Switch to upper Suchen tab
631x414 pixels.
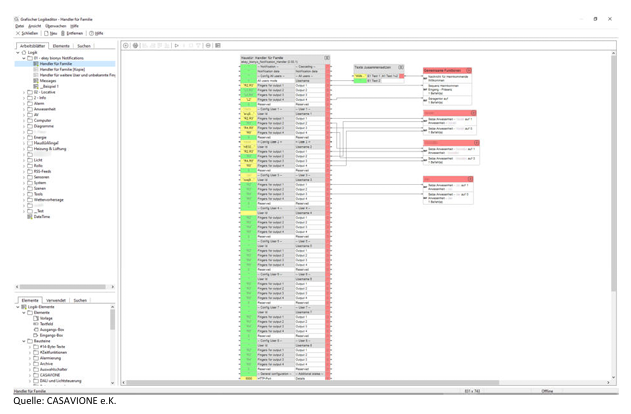pyautogui.click(x=84, y=46)
